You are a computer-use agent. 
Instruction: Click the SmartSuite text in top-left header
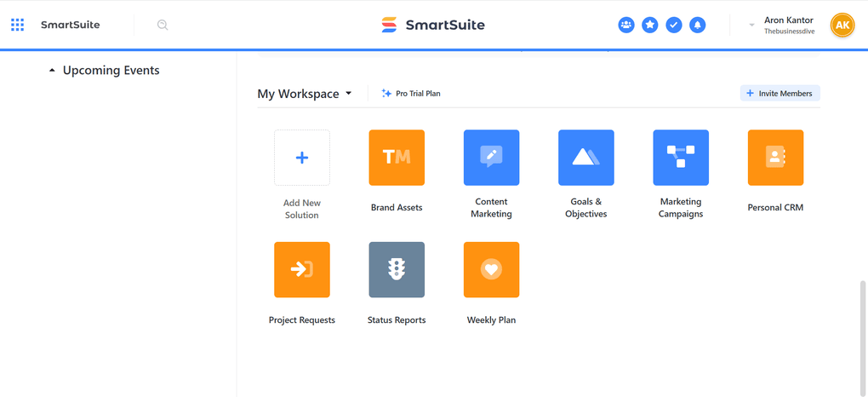pyautogui.click(x=71, y=25)
